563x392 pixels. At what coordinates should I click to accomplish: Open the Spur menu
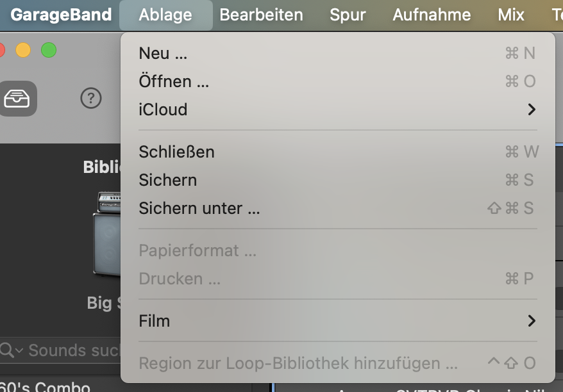click(x=348, y=15)
